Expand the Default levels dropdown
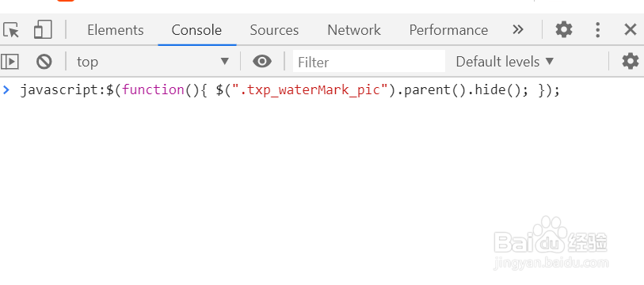Viewport: 644px width, 285px height. tap(505, 62)
